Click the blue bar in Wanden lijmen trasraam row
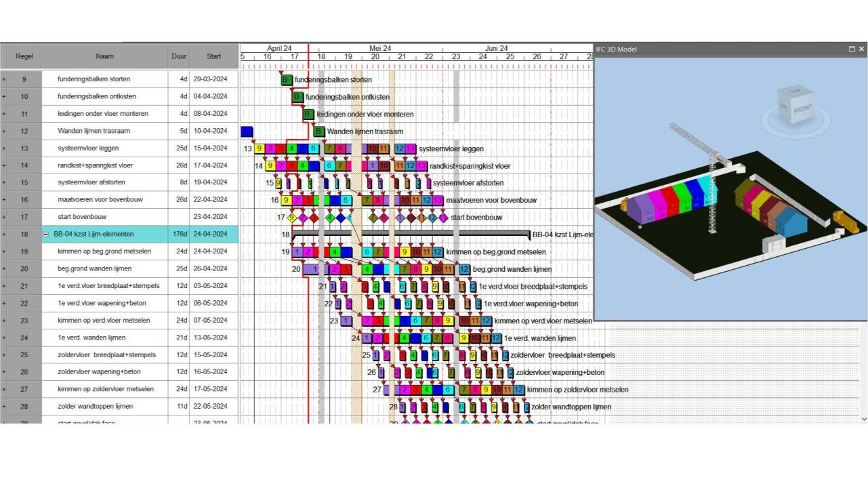868x488 pixels. coord(247,131)
